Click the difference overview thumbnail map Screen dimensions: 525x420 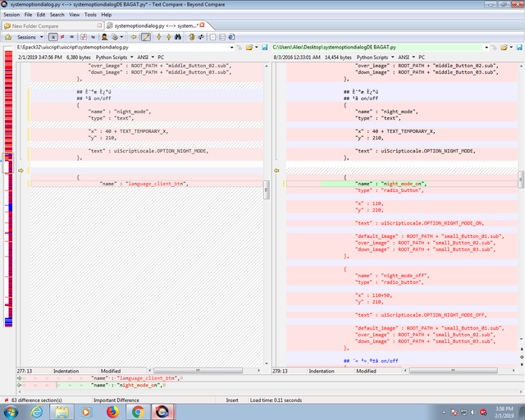click(8, 188)
